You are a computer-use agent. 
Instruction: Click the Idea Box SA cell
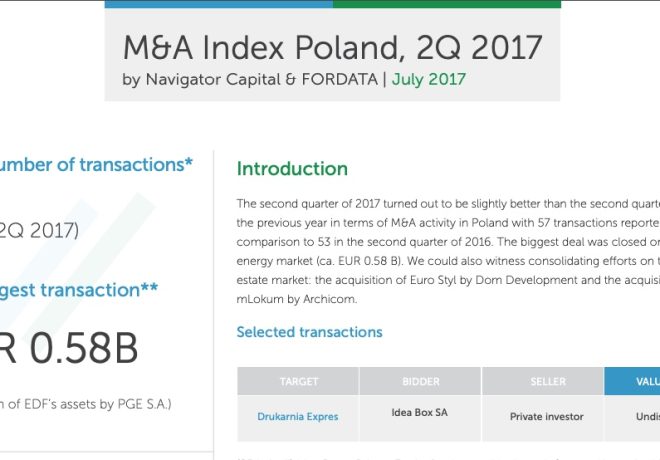420,412
